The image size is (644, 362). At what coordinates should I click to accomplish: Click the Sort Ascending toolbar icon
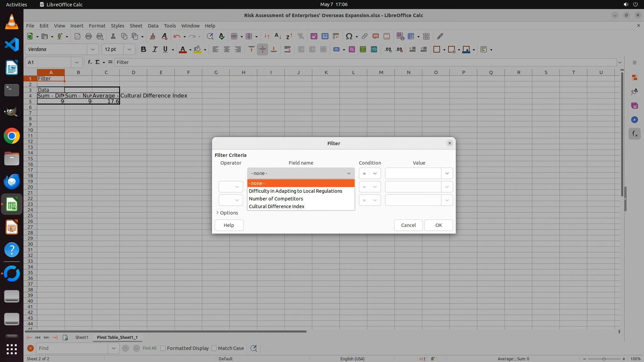click(x=278, y=36)
